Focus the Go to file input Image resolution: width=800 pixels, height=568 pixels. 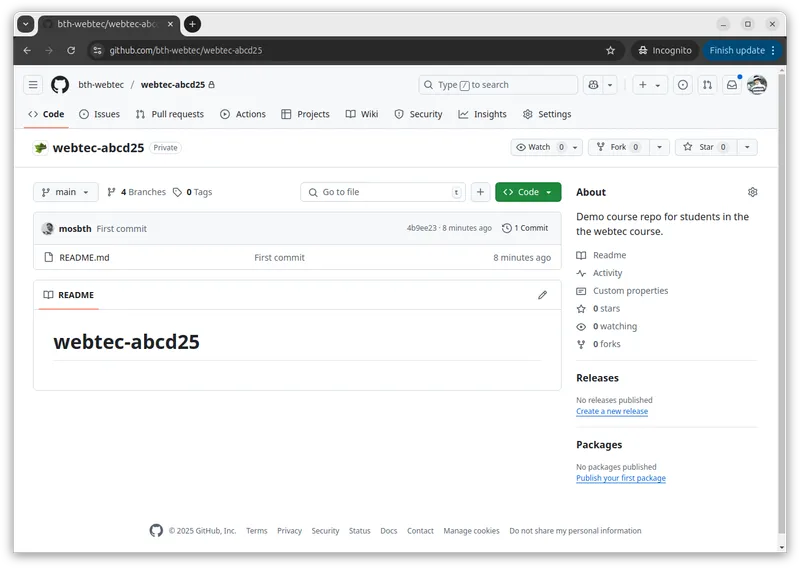pos(383,192)
